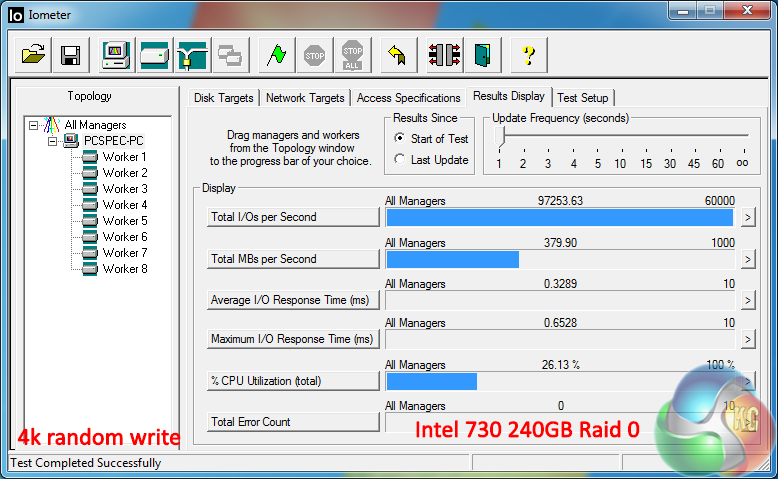Close the Iometer window
Screen dimensions: 778x479
[x=747, y=10]
